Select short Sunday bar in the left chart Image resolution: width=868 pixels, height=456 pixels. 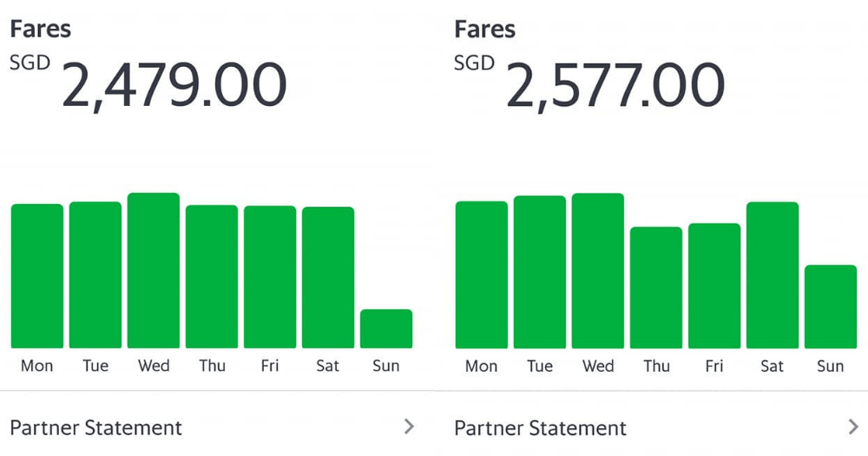click(x=386, y=329)
